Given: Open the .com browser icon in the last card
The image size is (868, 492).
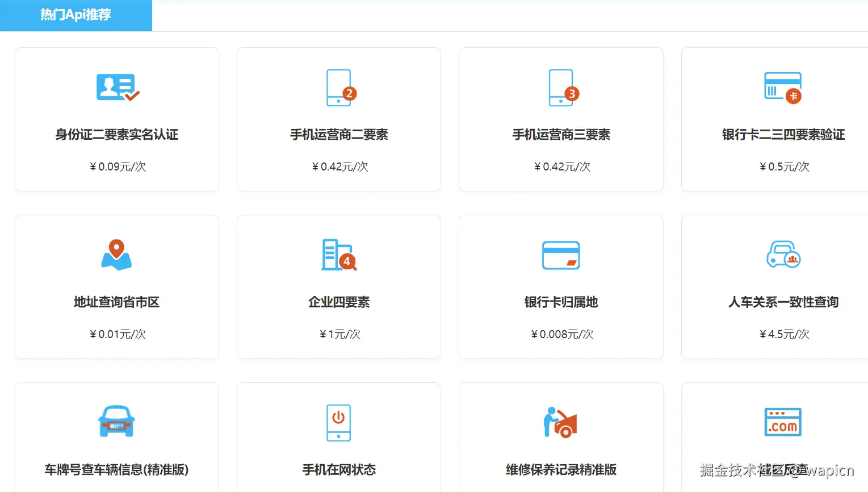Looking at the screenshot, I should pos(783,422).
